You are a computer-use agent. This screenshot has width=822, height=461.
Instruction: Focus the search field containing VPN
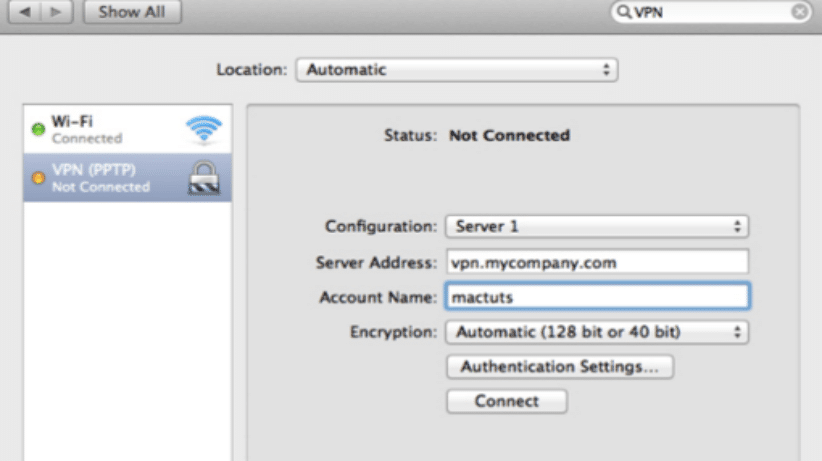[711, 12]
